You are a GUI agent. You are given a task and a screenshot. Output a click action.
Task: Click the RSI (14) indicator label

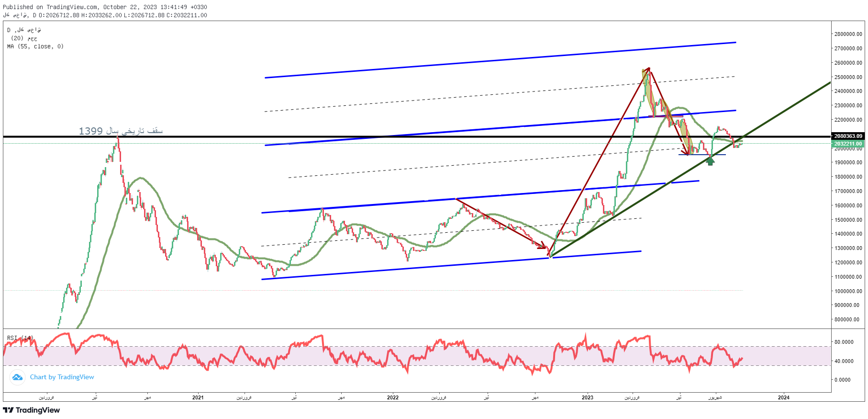pos(20,338)
